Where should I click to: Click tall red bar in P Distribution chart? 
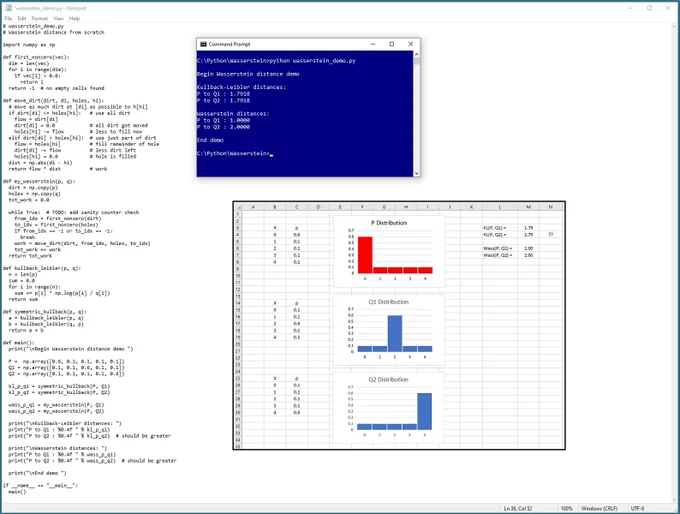pyautogui.click(x=365, y=255)
